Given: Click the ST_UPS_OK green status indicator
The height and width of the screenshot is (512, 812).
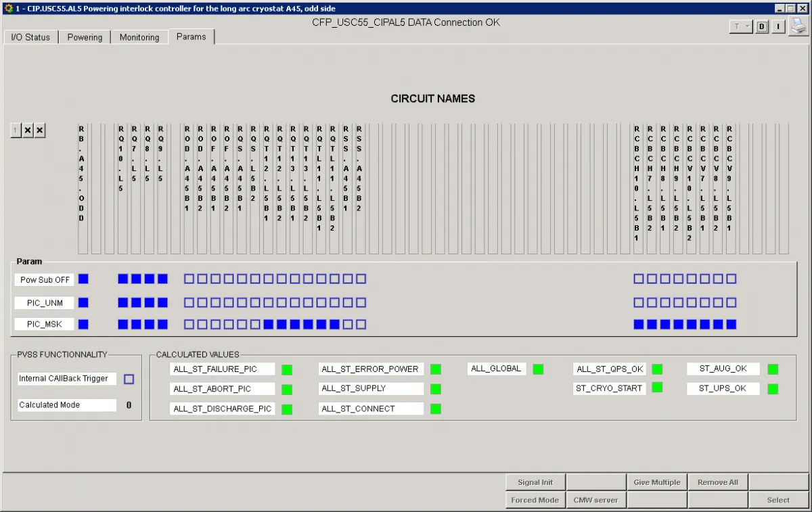Looking at the screenshot, I should pos(773,389).
